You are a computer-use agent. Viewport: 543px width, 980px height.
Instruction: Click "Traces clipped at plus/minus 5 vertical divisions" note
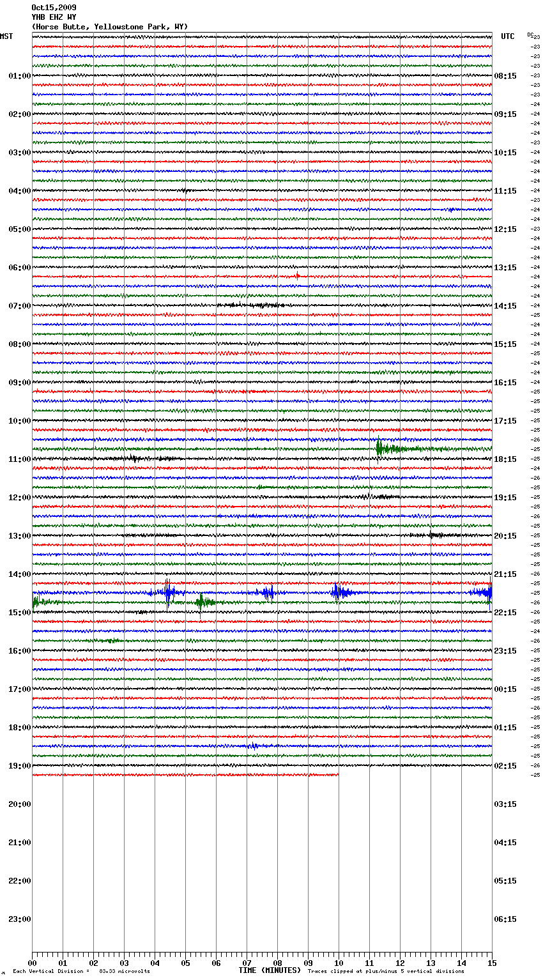pos(386,971)
